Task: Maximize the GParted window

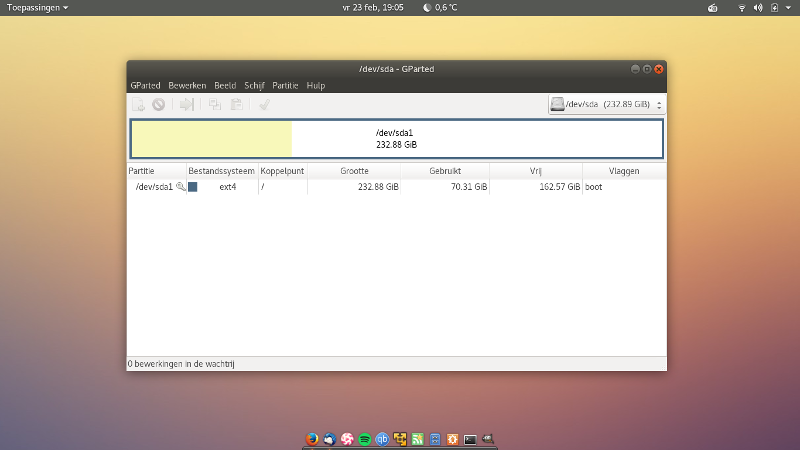Action: [647, 69]
